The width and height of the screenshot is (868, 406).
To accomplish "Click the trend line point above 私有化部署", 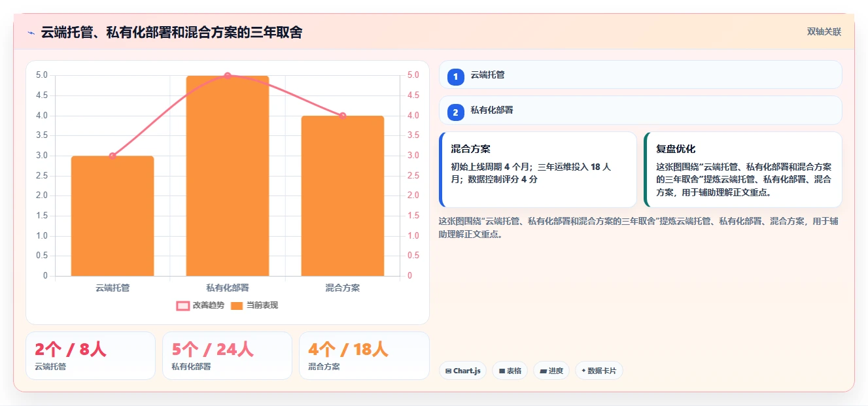I will click(x=228, y=76).
